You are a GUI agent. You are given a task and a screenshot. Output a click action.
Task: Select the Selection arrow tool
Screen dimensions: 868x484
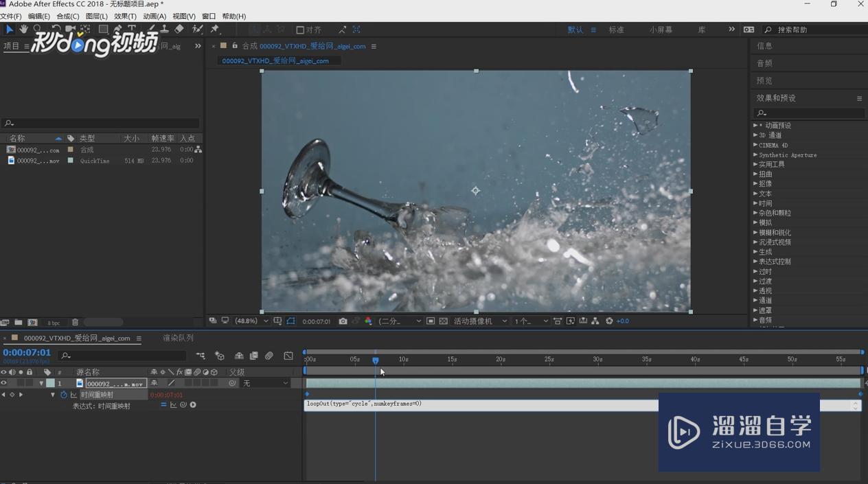click(x=10, y=30)
